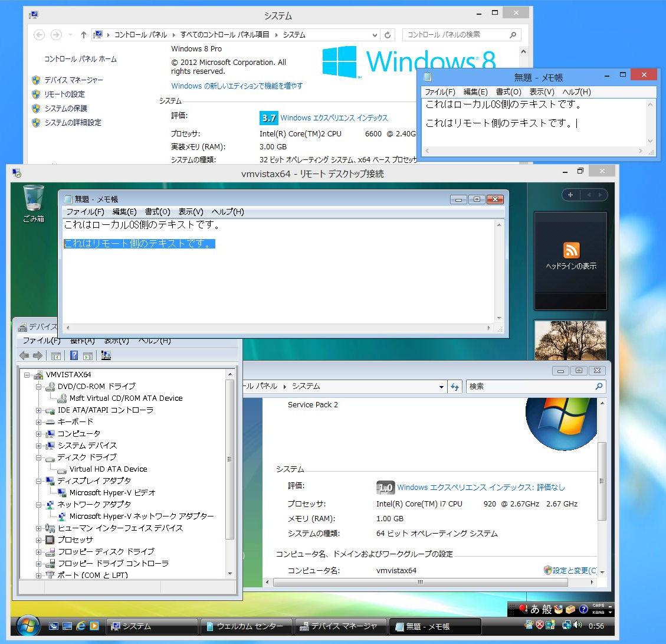The image size is (666, 644).
Task: Select Microsoft Hyper-V ネットワーク アダプター item
Action: (142, 516)
